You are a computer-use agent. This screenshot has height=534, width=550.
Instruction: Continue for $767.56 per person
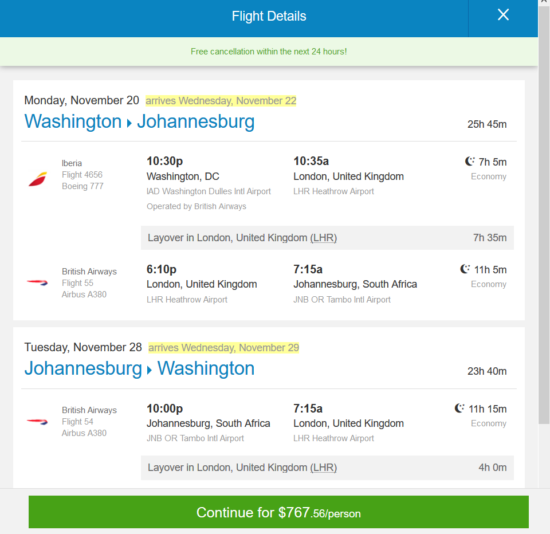pos(279,512)
